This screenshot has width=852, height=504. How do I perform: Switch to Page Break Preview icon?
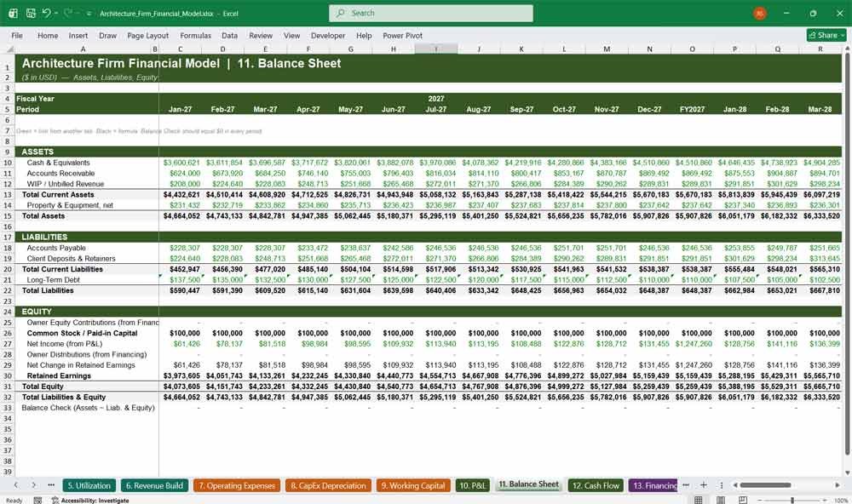pyautogui.click(x=742, y=500)
